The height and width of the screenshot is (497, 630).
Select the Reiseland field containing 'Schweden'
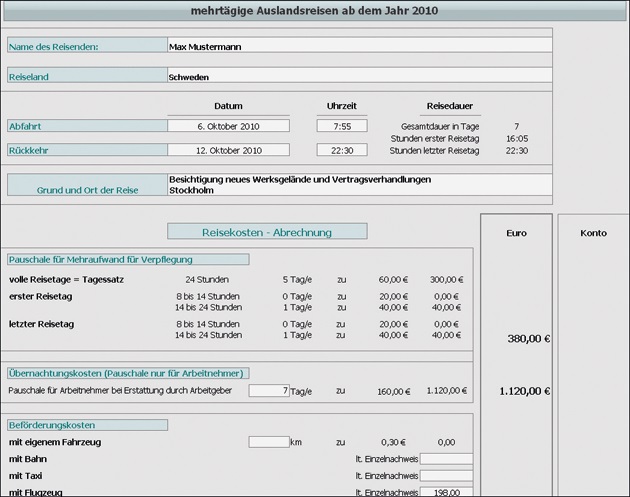point(359,76)
